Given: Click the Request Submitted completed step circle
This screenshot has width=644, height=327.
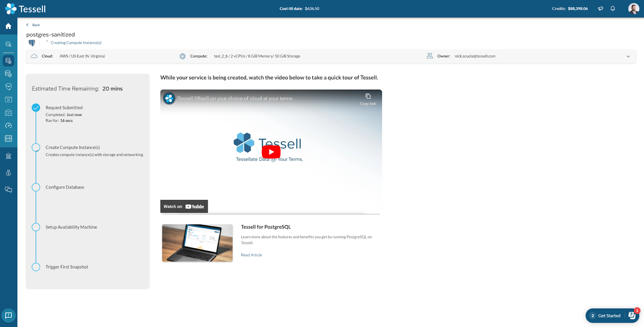Looking at the screenshot, I should click(x=36, y=108).
